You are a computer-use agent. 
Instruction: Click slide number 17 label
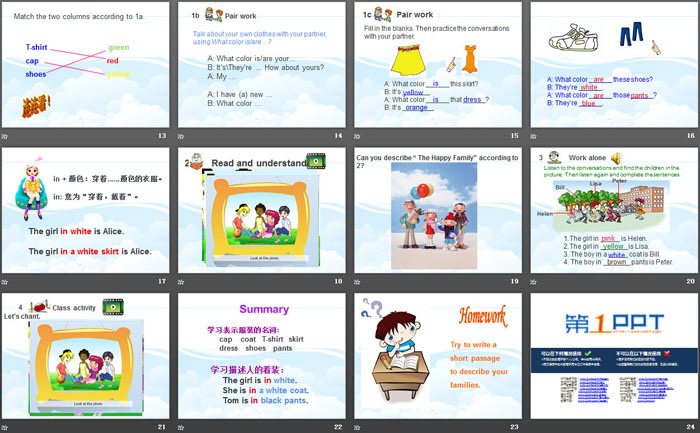tap(162, 281)
